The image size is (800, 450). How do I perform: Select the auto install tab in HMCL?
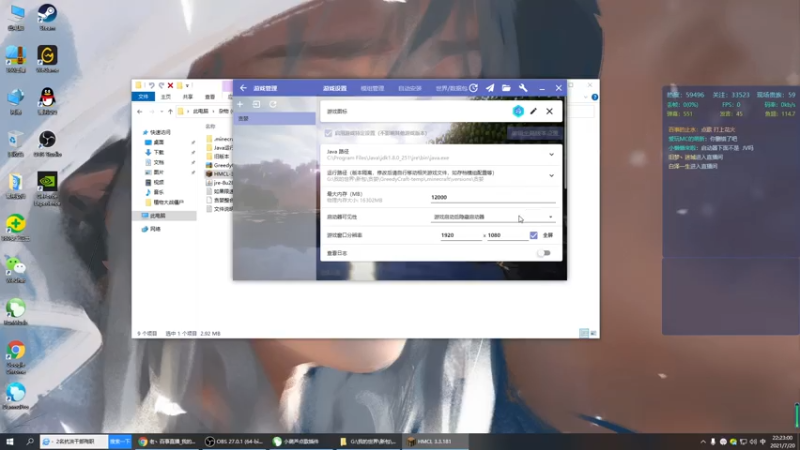click(410, 88)
